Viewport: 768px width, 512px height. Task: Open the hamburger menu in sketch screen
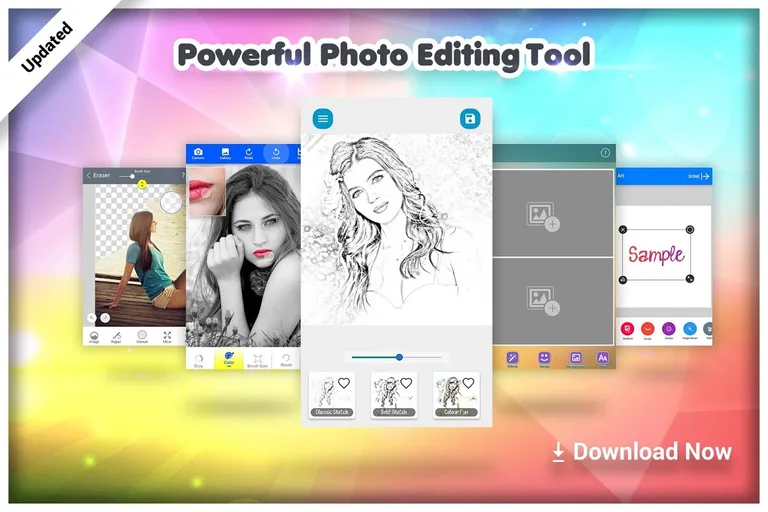tap(323, 119)
